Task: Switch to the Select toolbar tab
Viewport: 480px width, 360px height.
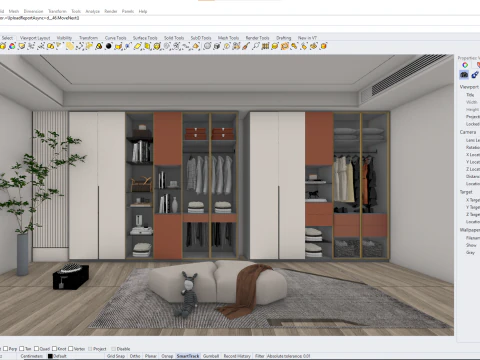Action: pyautogui.click(x=7, y=38)
